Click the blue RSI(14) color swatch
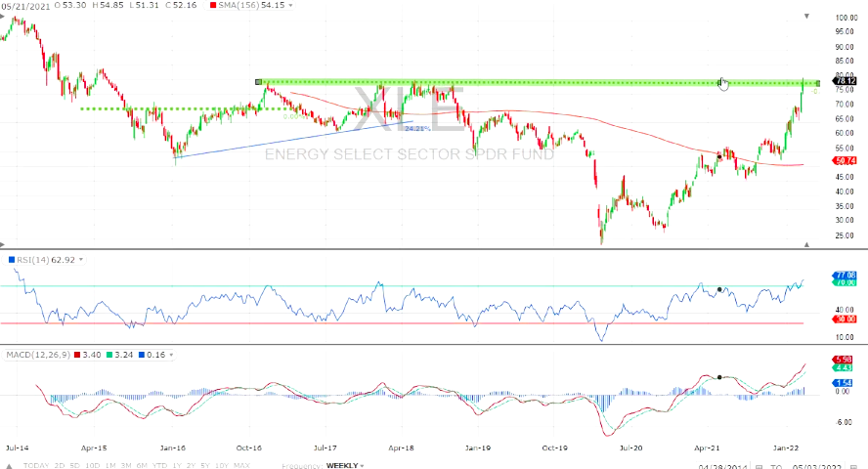Screen dimensions: 868x469 coord(12,260)
